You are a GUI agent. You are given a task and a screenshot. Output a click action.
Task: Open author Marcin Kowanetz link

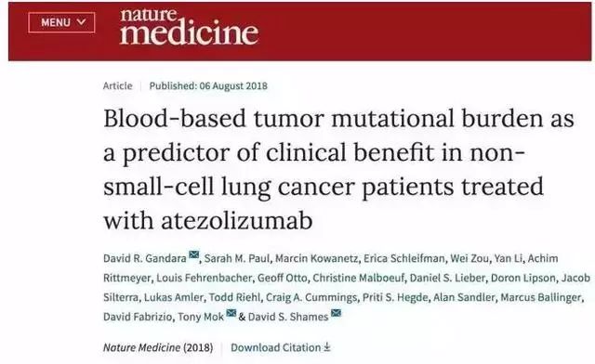coord(316,258)
